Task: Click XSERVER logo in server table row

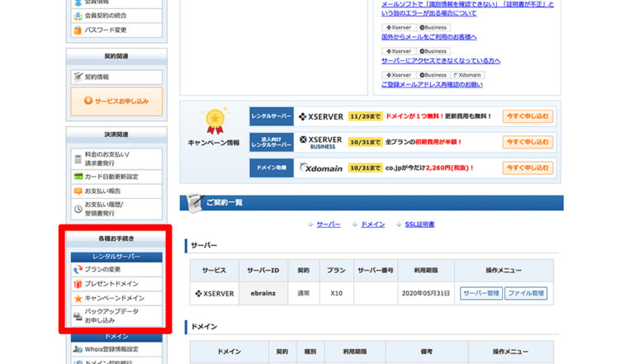Action: pyautogui.click(x=215, y=294)
